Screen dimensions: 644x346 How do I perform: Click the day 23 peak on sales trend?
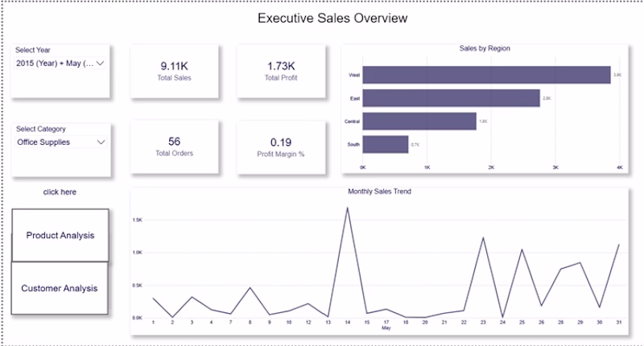point(483,238)
